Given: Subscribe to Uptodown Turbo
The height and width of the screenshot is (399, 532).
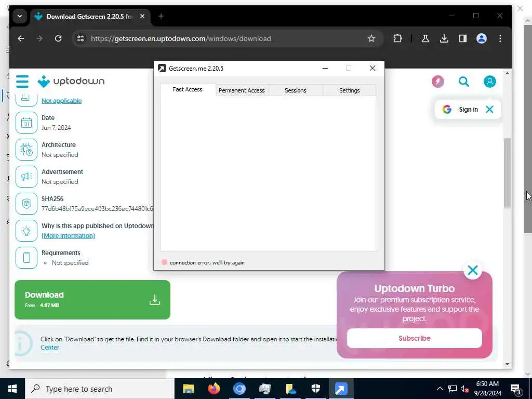Looking at the screenshot, I should (414, 338).
